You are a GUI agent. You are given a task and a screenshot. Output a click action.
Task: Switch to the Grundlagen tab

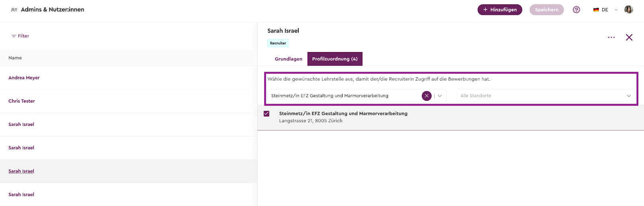(288, 59)
